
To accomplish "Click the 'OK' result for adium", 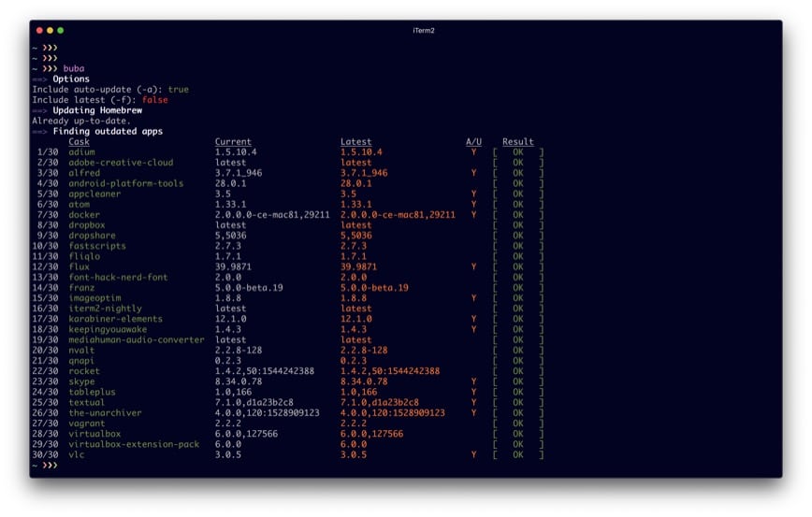I will (x=518, y=152).
